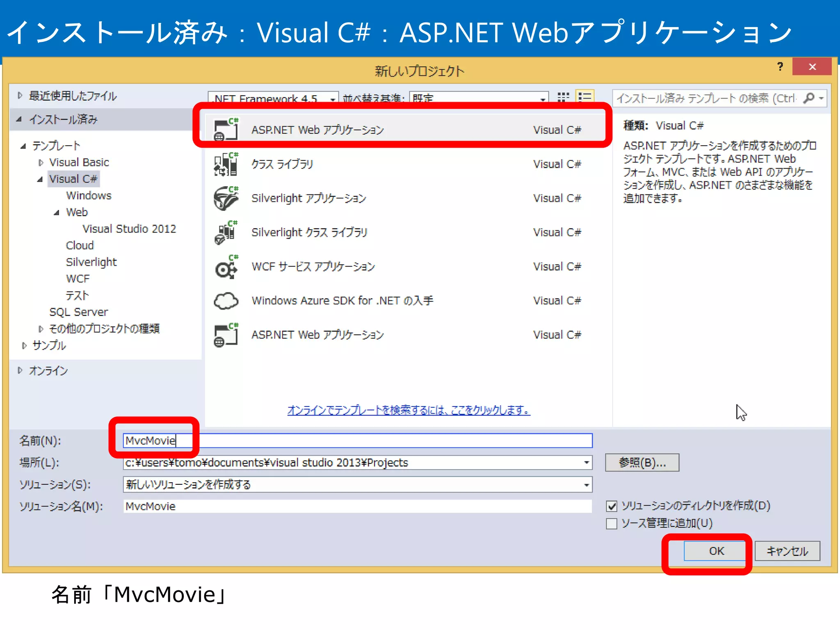Expand the Visual Basic tree node
This screenshot has width=840, height=630.
[41, 162]
